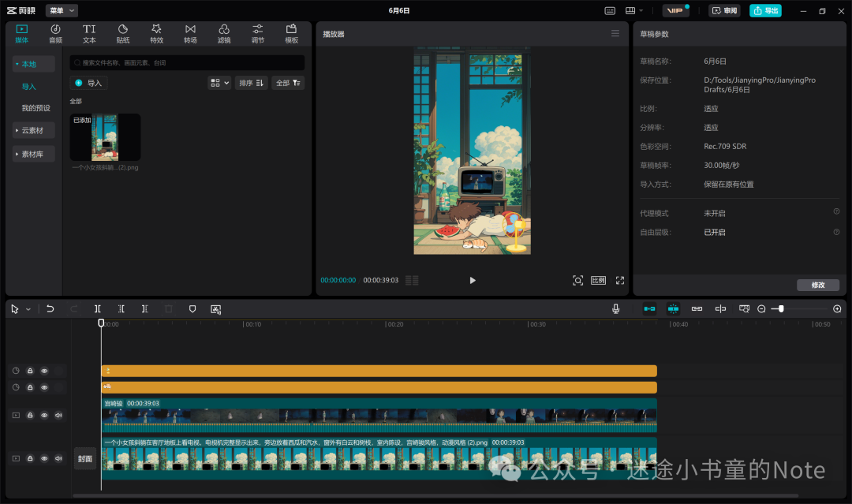Viewport: 852px width, 504px height.
Task: Expand the 素材库 material library section
Action: tap(33, 155)
